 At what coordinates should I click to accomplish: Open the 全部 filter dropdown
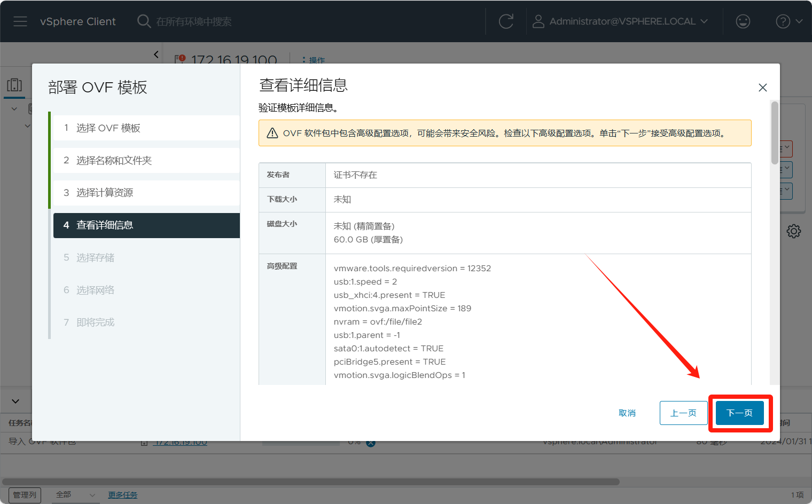click(x=75, y=495)
